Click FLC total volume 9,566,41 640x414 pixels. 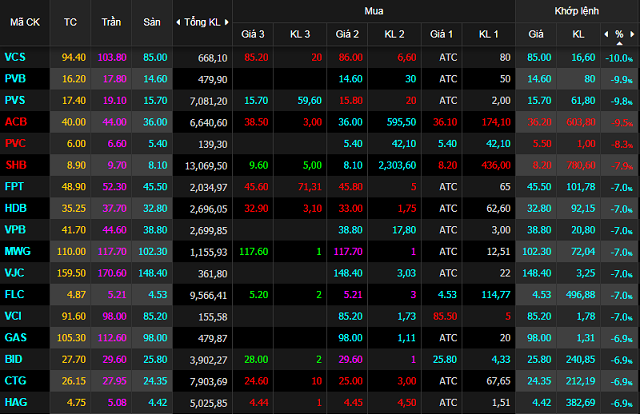click(x=207, y=295)
